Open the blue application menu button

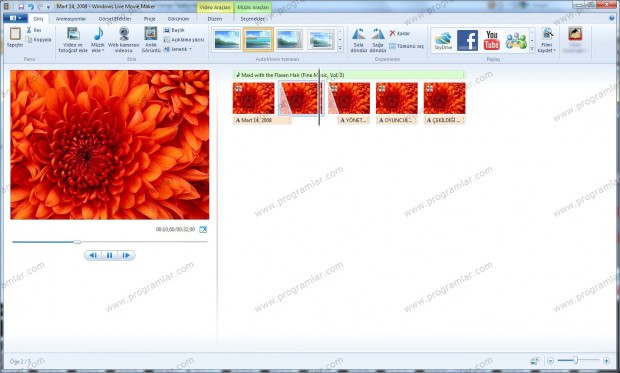[x=15, y=18]
